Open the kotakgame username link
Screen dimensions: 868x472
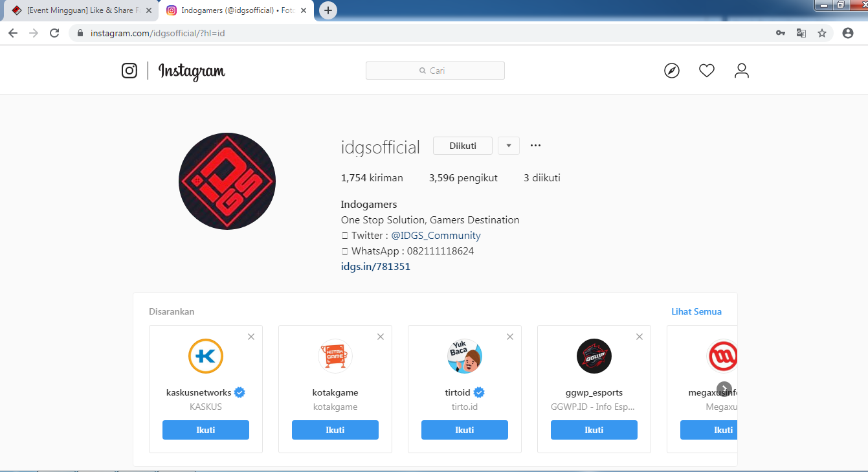[335, 392]
